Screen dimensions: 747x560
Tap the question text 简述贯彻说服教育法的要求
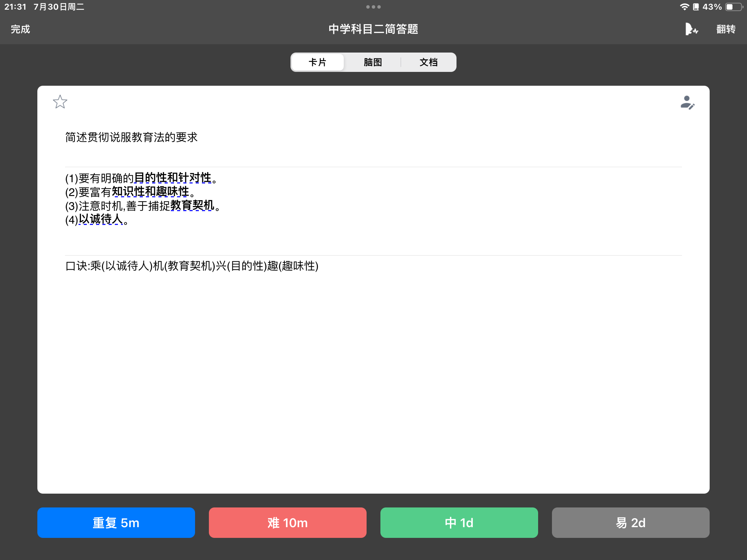[x=131, y=137]
